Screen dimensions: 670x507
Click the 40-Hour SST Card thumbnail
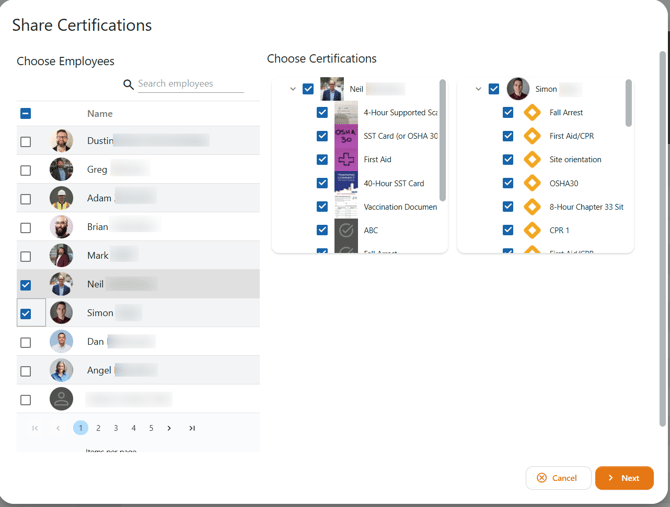tap(346, 183)
